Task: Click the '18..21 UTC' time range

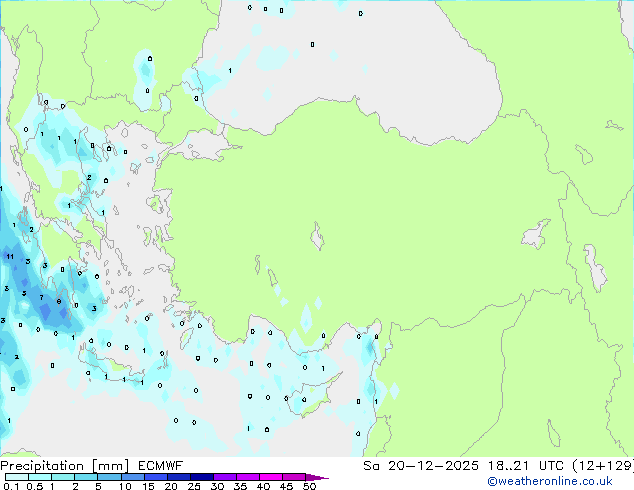Action: tap(526, 466)
